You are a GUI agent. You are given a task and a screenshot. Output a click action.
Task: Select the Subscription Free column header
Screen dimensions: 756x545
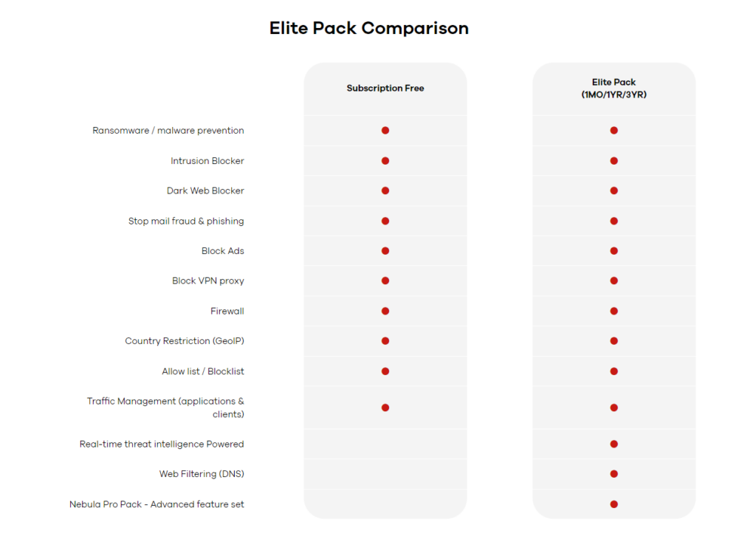point(385,89)
